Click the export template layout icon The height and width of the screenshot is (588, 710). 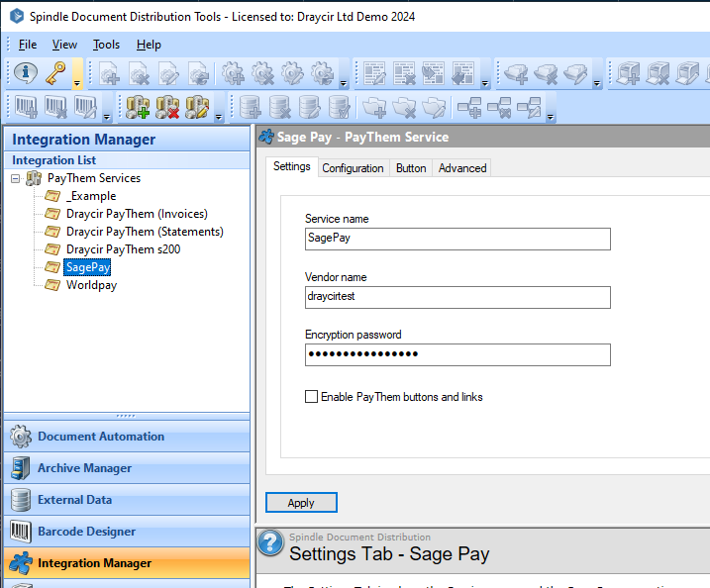[x=463, y=73]
